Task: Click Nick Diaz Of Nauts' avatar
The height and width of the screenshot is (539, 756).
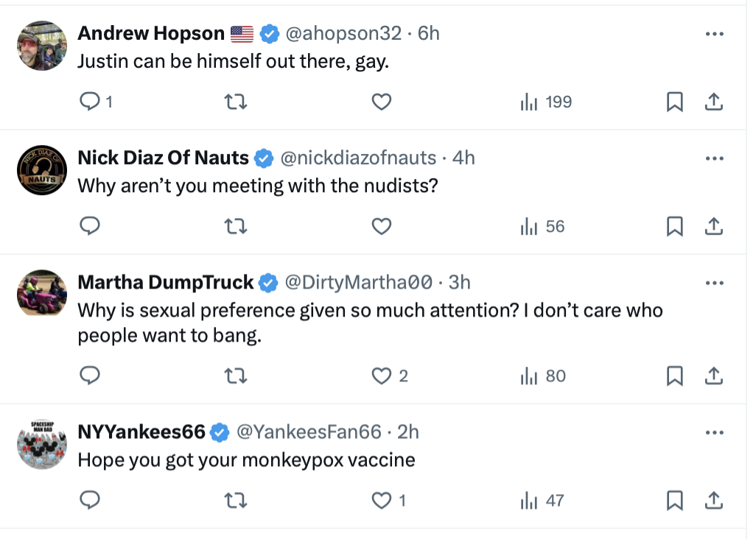Action: (42, 170)
